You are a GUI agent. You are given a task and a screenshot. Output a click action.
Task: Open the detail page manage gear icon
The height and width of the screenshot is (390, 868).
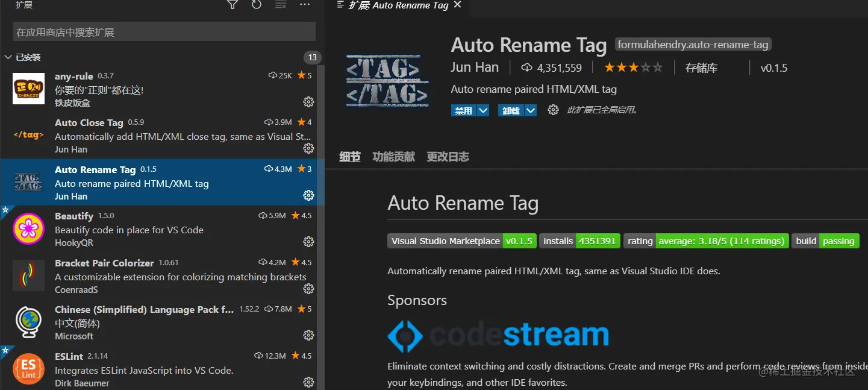553,110
